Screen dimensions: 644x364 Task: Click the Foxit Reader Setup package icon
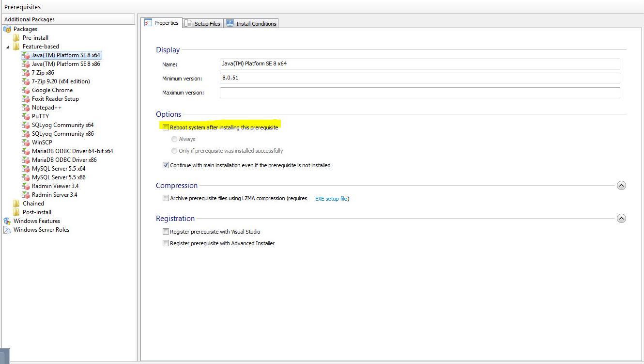26,99
